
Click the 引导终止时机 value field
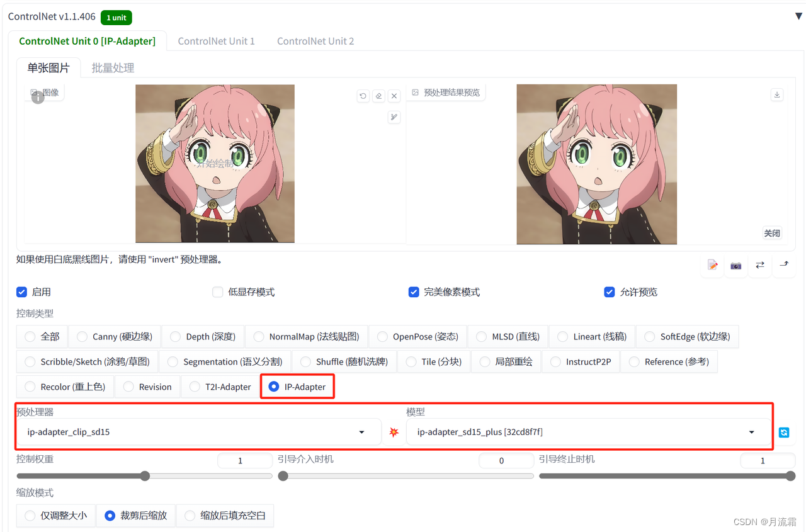(768, 461)
